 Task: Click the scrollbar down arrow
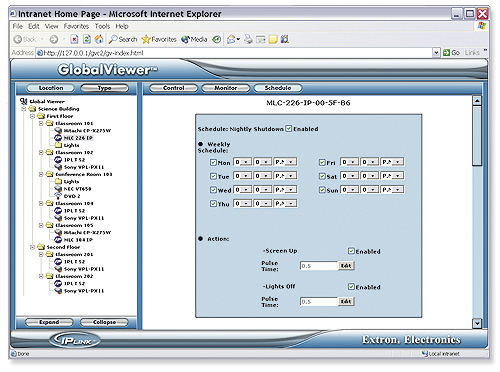pos(477,323)
